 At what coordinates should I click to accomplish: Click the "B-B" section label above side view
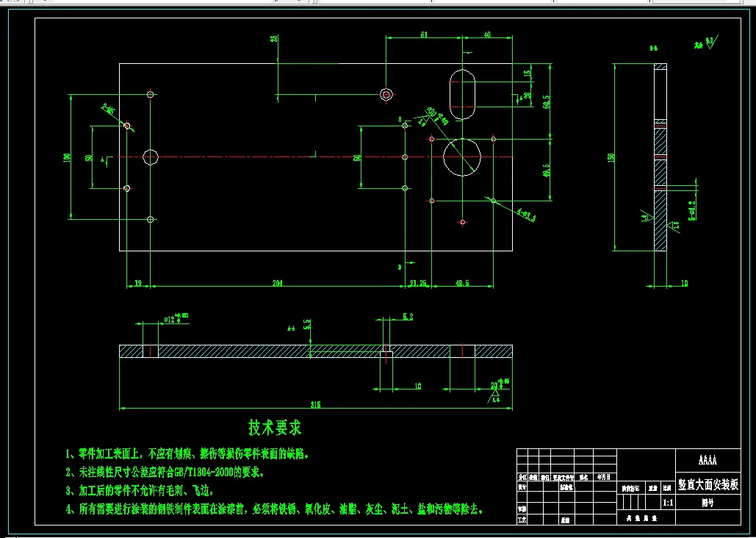(654, 48)
